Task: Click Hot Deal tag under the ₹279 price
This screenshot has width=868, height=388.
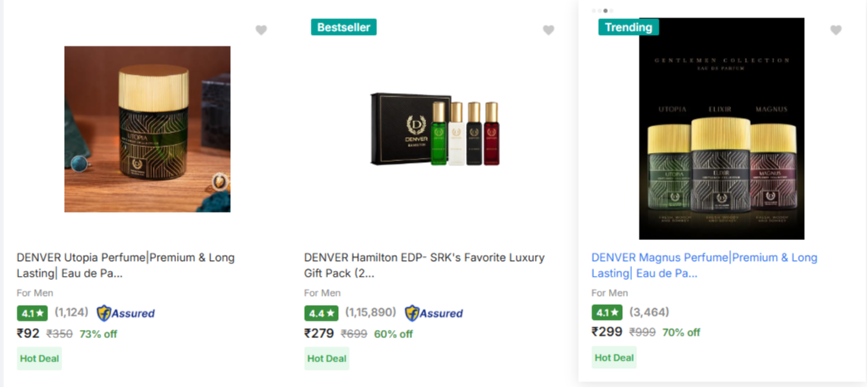Action: point(326,359)
